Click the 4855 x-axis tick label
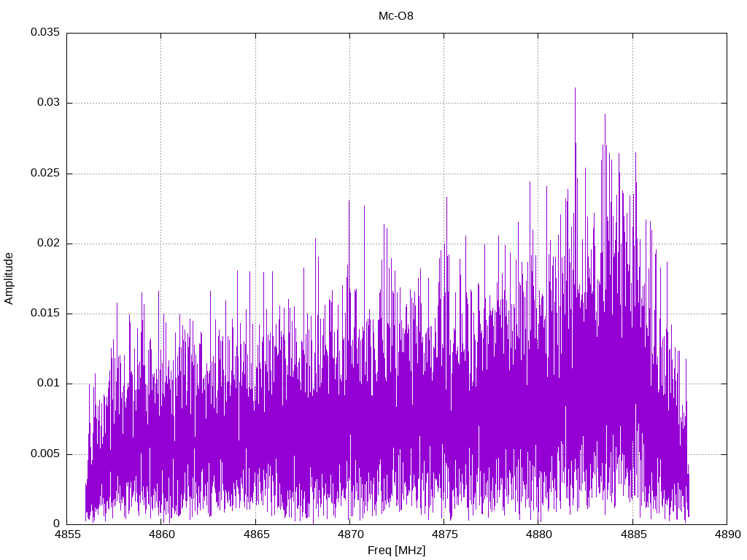 [x=67, y=535]
